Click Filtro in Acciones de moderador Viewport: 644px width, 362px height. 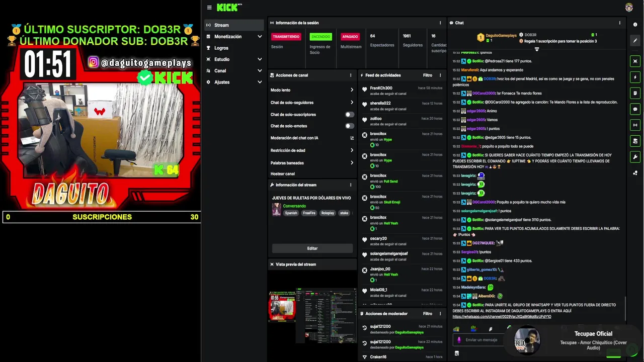tap(428, 314)
